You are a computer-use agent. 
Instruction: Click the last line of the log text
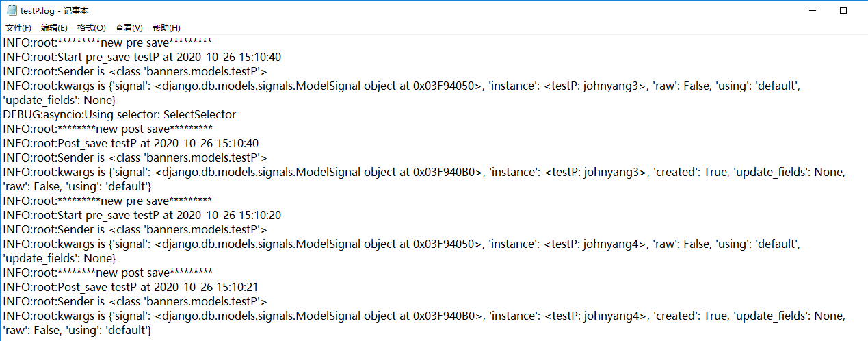pyautogui.click(x=77, y=330)
